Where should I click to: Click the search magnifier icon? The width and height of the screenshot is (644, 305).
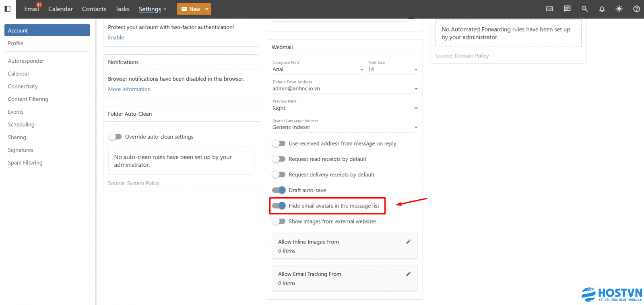584,9
